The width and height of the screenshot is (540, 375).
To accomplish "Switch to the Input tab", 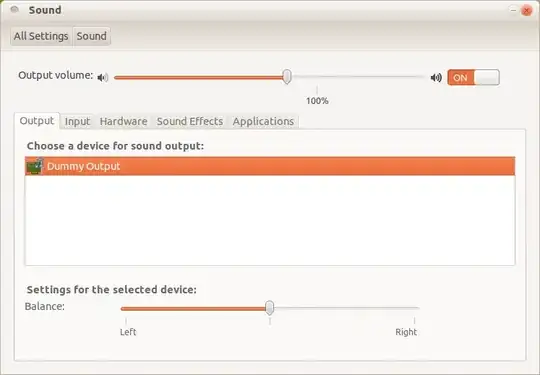I will [x=77, y=122].
